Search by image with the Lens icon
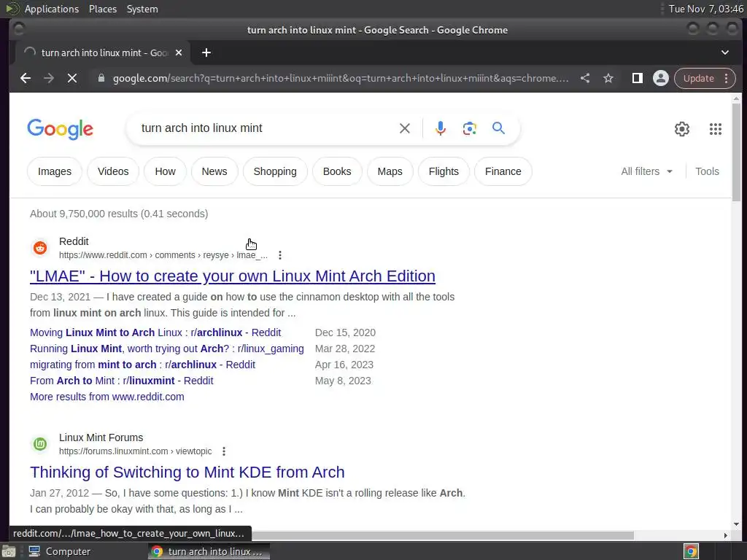 [469, 128]
